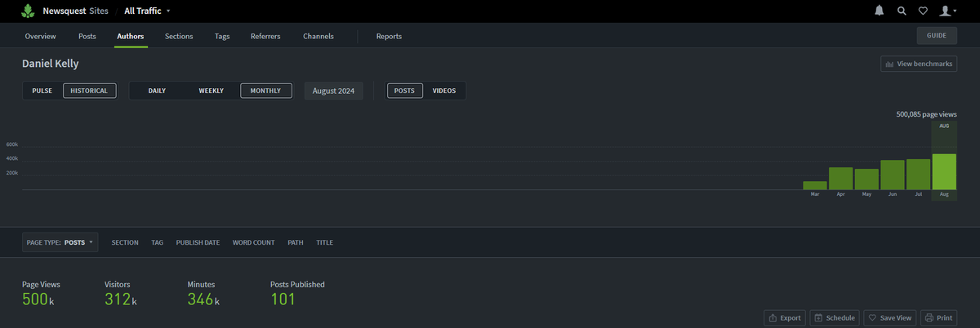Click the Save View button
Image resolution: width=980 pixels, height=328 pixels.
tap(890, 317)
